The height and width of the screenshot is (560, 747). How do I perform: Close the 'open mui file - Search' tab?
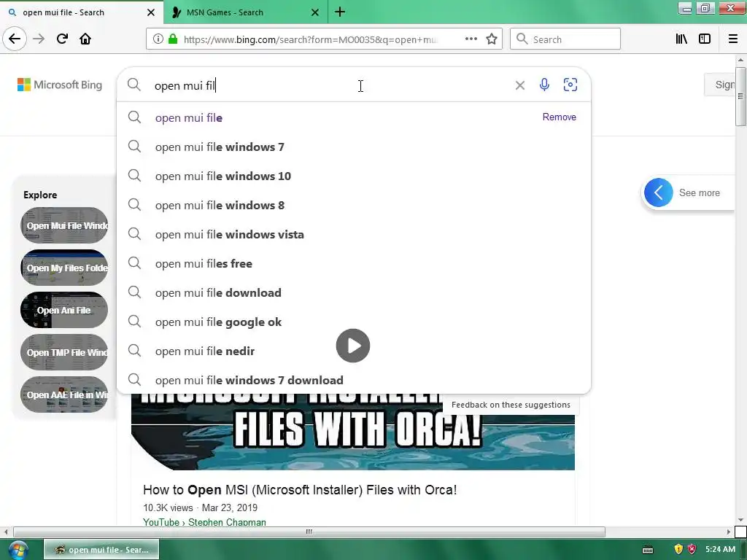coord(151,12)
